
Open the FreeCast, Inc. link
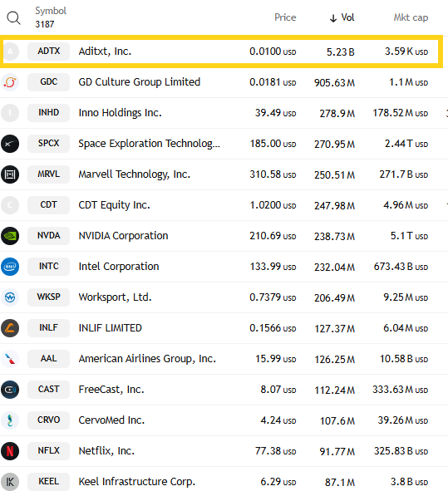point(111,390)
